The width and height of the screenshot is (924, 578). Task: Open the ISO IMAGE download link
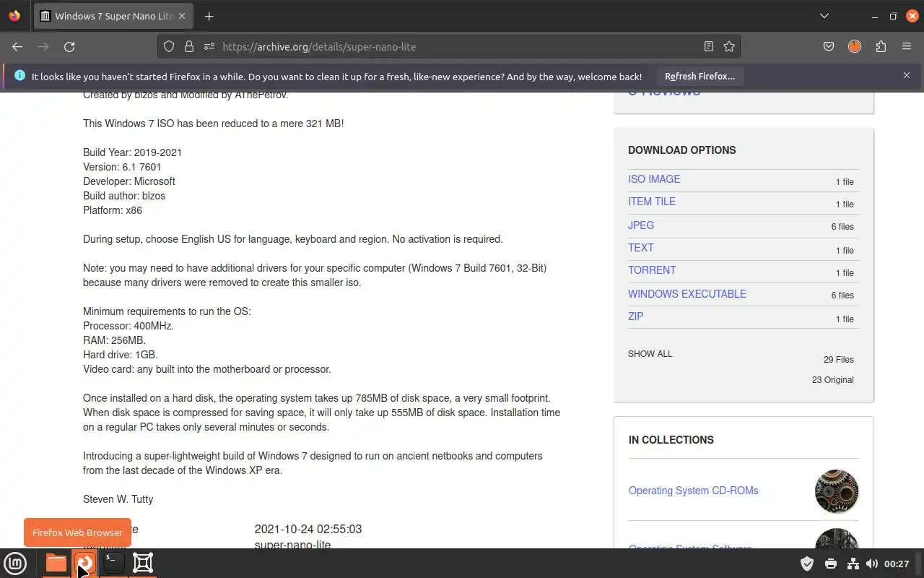(x=654, y=179)
